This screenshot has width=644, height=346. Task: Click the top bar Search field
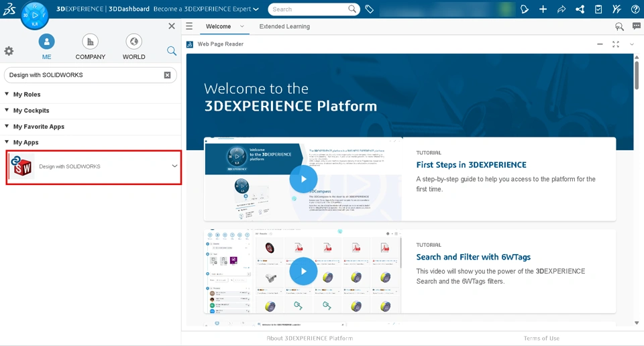click(x=309, y=9)
